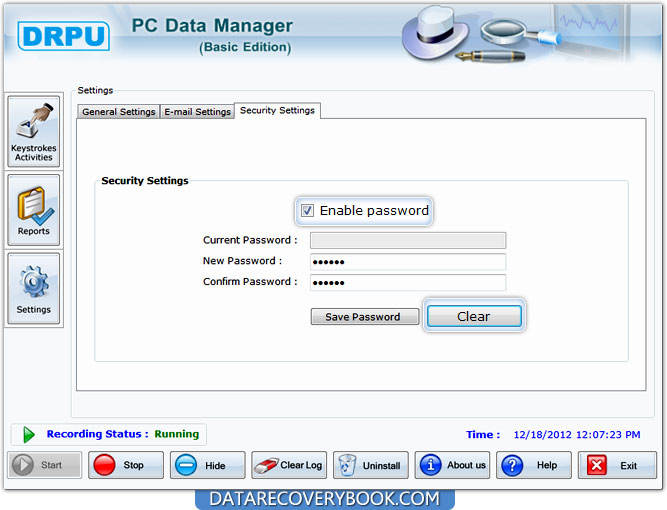Switch to the General Settings tab
Viewport: 667px width, 510px height.
(119, 111)
